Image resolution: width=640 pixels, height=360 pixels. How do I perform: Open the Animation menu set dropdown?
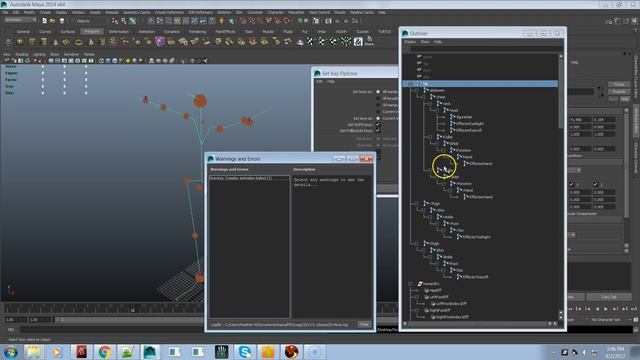coord(20,20)
